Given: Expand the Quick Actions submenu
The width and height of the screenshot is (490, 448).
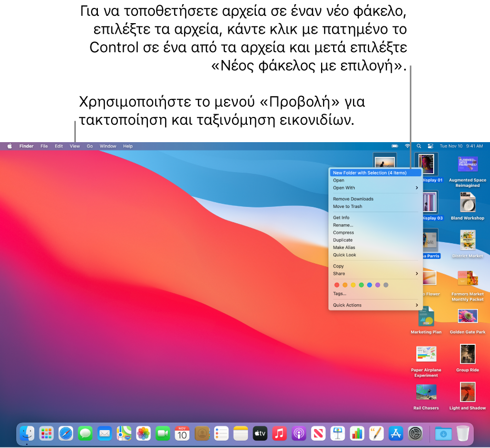Looking at the screenshot, I should (375, 305).
